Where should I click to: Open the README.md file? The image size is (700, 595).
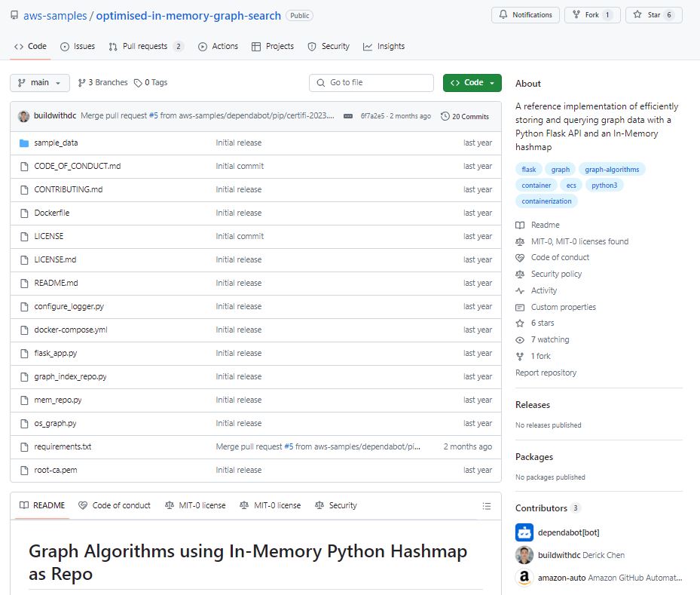57,284
